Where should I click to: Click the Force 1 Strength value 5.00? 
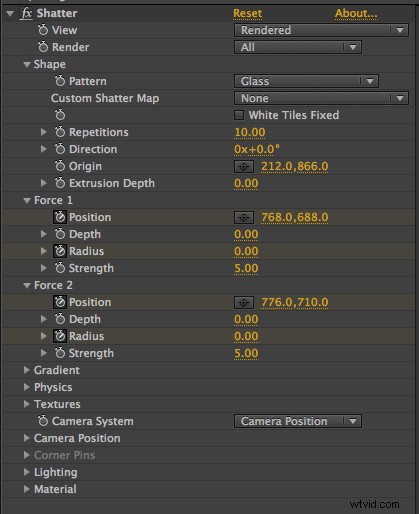pyautogui.click(x=246, y=268)
